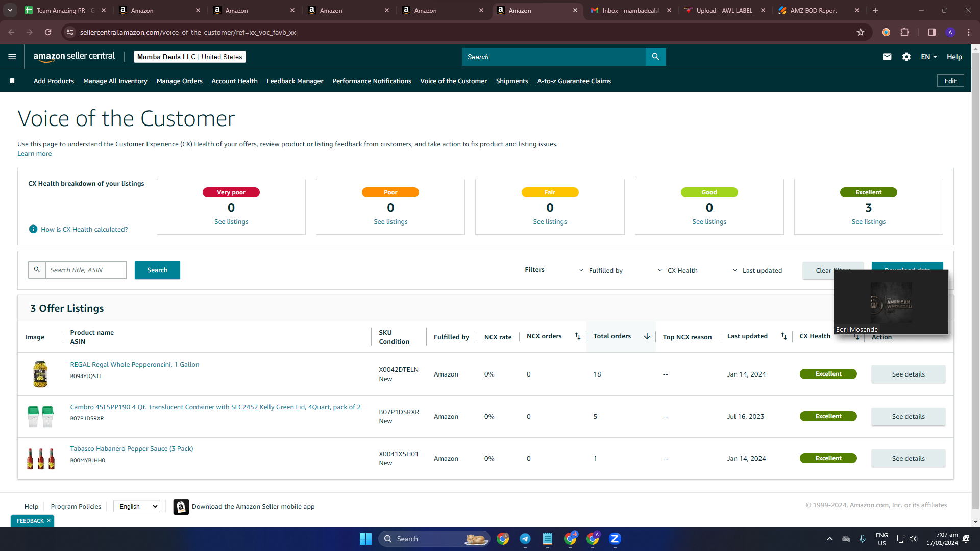Expand the CX Health filter

tap(677, 271)
